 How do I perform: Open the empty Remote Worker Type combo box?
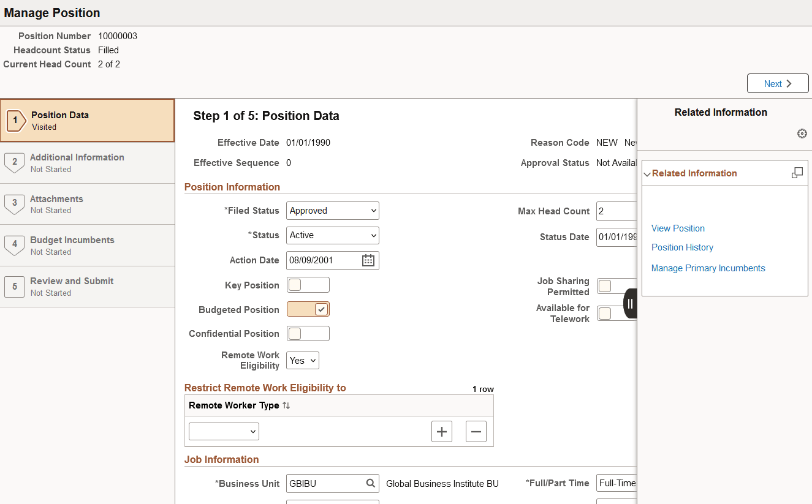click(x=223, y=431)
